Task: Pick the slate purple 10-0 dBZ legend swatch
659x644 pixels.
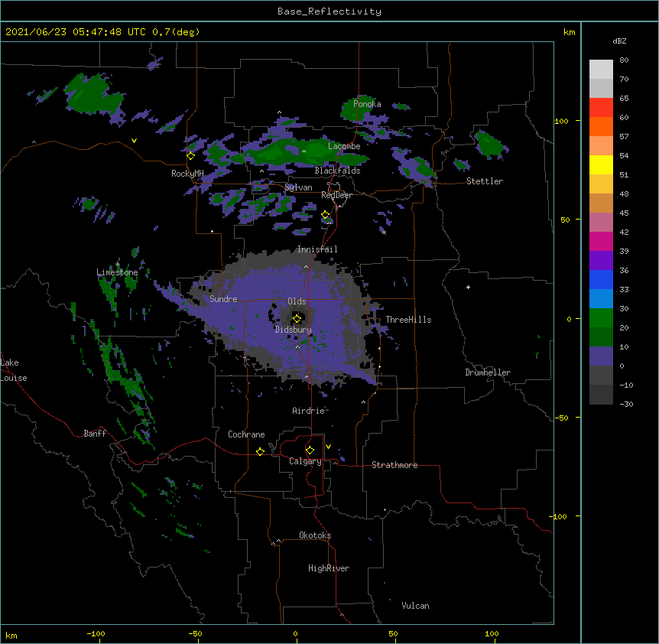Action: tap(601, 356)
